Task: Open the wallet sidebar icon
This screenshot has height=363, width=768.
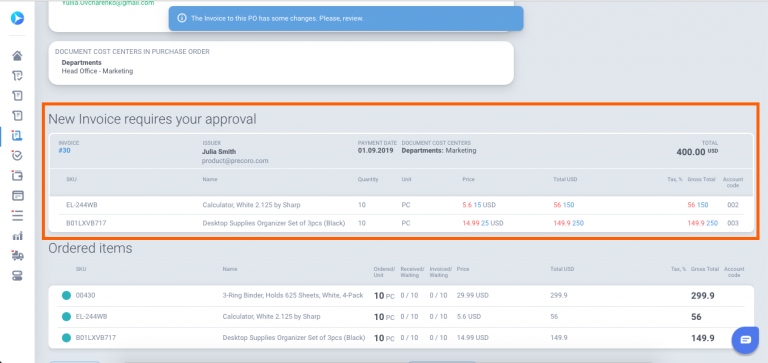Action: coord(17,175)
